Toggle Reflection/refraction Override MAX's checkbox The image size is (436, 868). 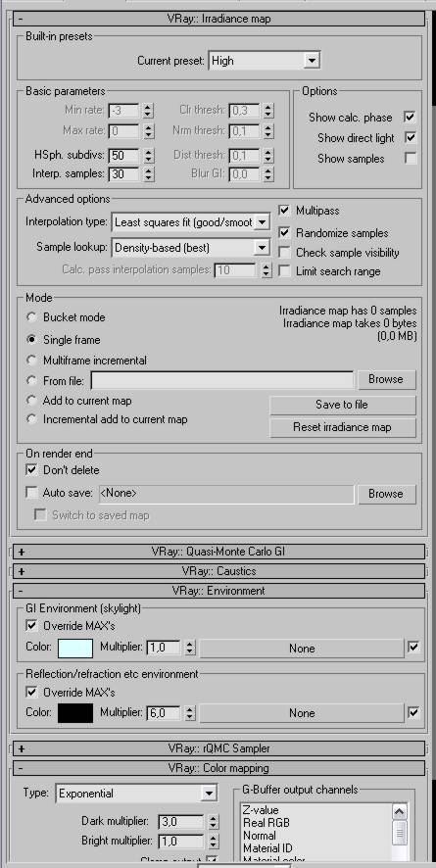click(31, 692)
